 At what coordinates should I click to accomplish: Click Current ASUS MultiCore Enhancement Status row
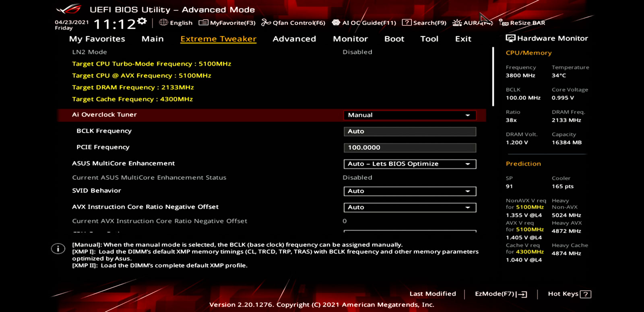[272, 177]
